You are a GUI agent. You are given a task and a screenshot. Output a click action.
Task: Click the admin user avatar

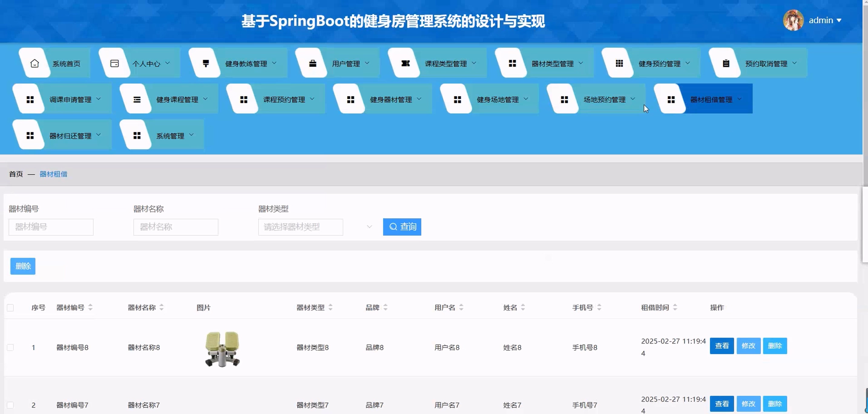[x=793, y=20]
